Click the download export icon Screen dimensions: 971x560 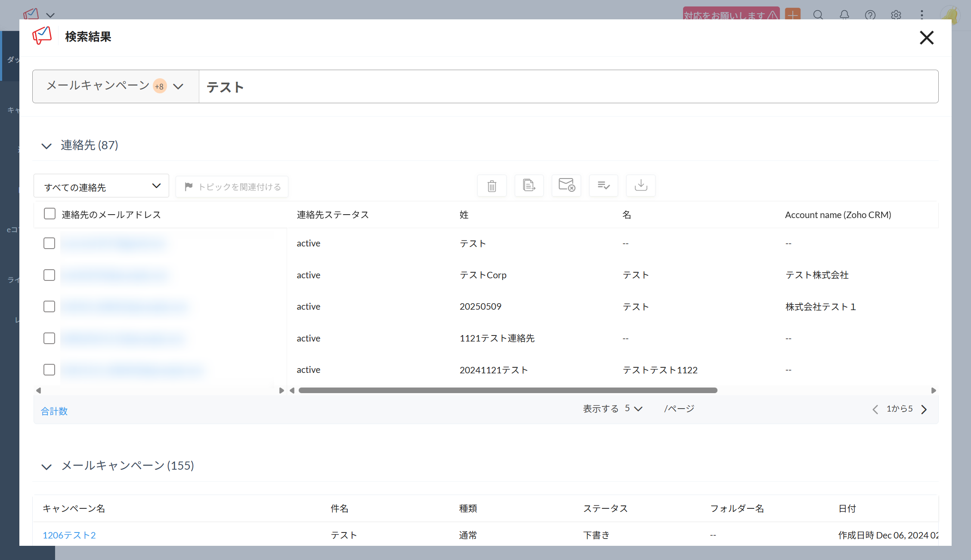tap(641, 185)
